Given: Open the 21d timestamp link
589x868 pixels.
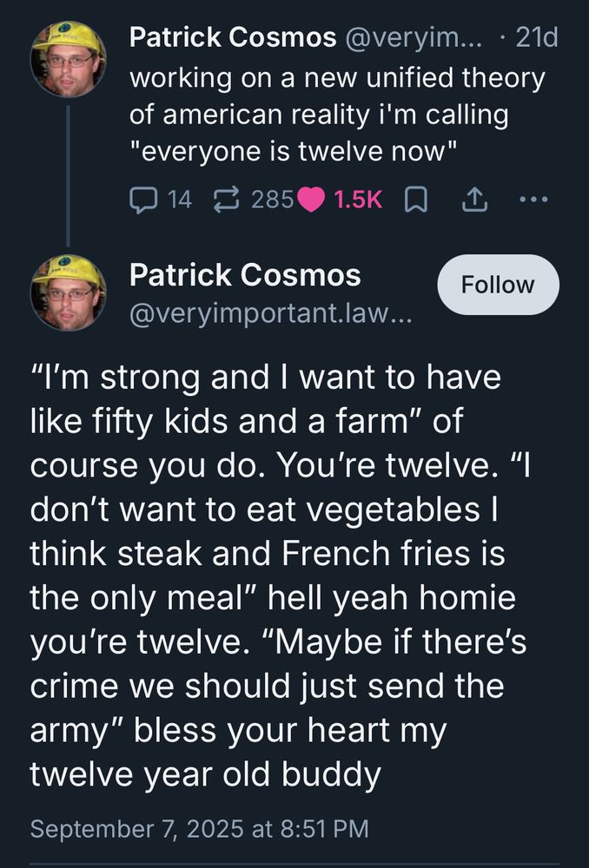Looking at the screenshot, I should click(536, 38).
